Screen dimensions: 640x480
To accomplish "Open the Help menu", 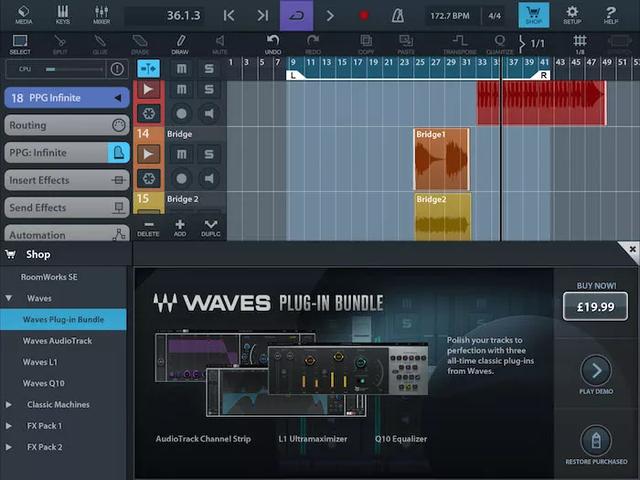I will click(611, 15).
